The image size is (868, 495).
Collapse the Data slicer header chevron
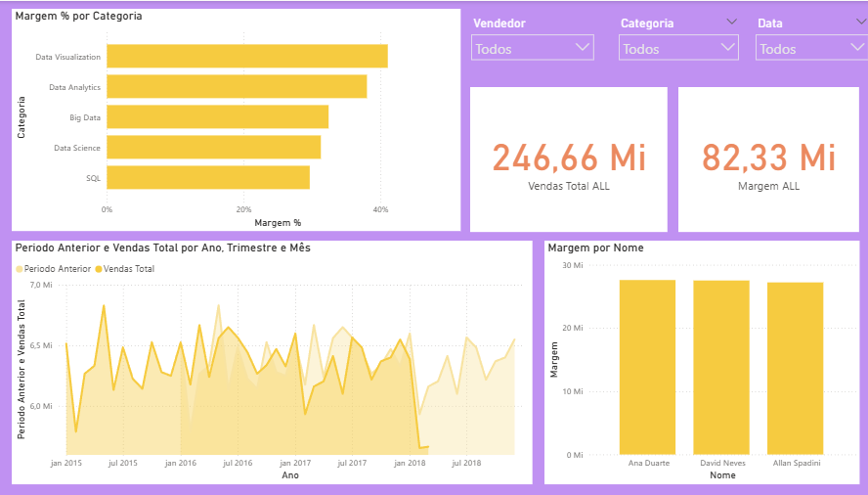coord(861,22)
